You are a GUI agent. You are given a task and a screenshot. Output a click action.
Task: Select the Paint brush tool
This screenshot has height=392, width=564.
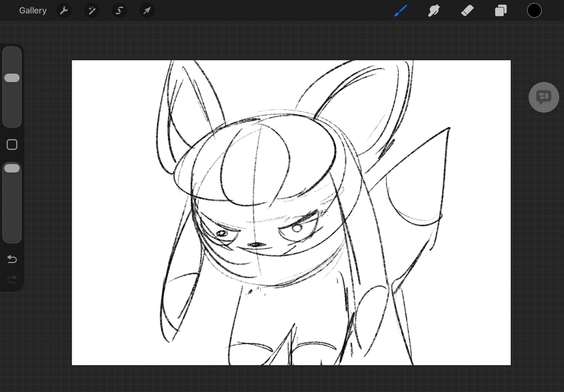tap(401, 11)
